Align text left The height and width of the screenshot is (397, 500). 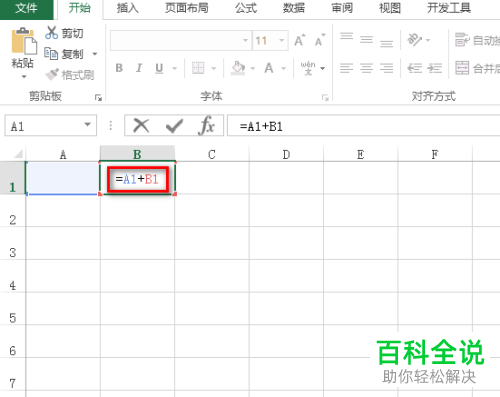347,68
